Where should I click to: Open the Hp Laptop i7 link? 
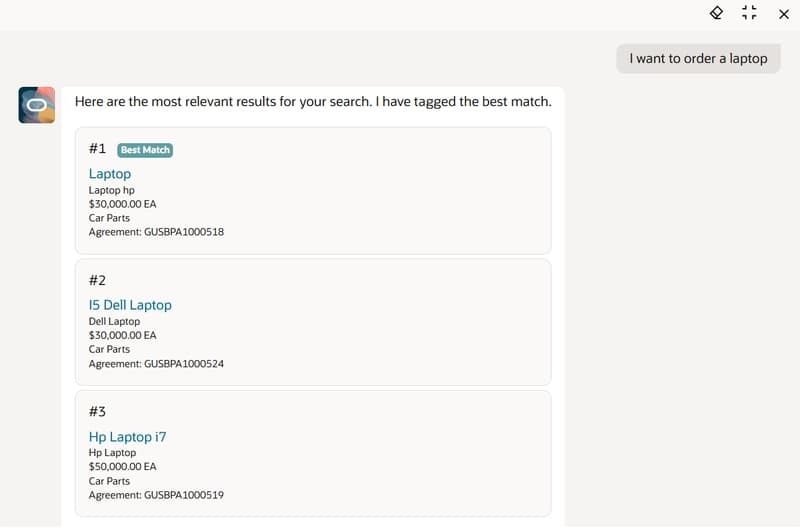pos(128,437)
